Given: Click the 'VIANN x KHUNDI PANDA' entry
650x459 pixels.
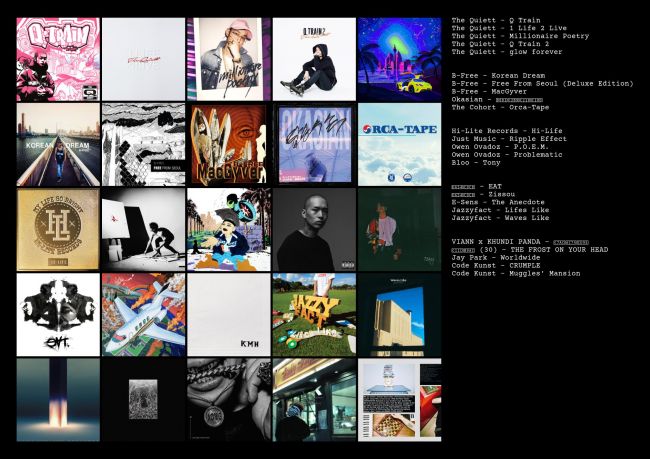Looking at the screenshot, I should coord(520,242).
